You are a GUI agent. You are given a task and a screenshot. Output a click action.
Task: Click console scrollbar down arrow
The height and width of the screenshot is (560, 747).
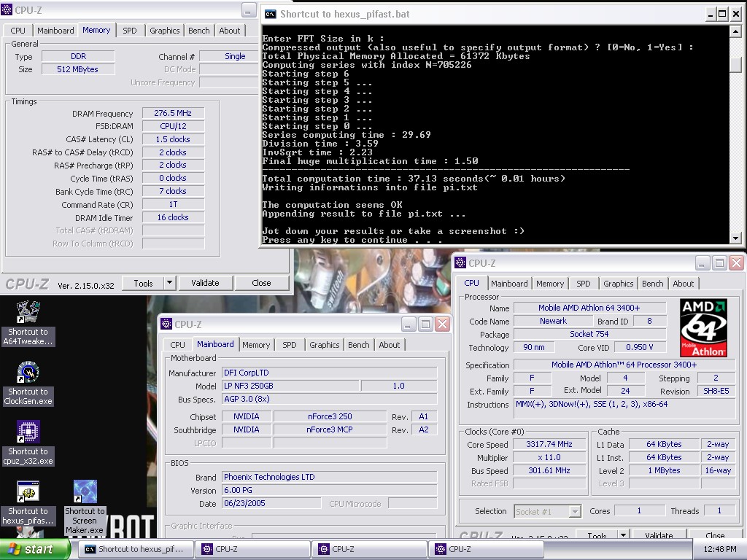[735, 238]
